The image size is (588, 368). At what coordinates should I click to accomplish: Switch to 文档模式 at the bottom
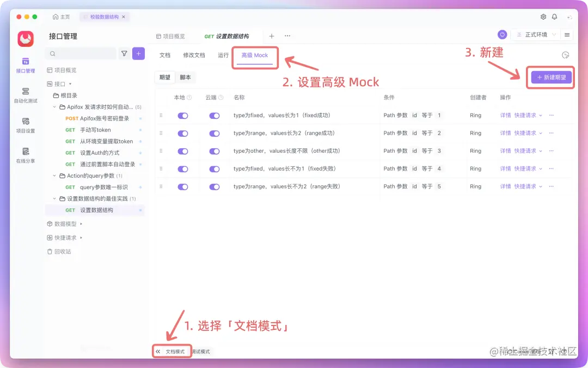pos(174,351)
